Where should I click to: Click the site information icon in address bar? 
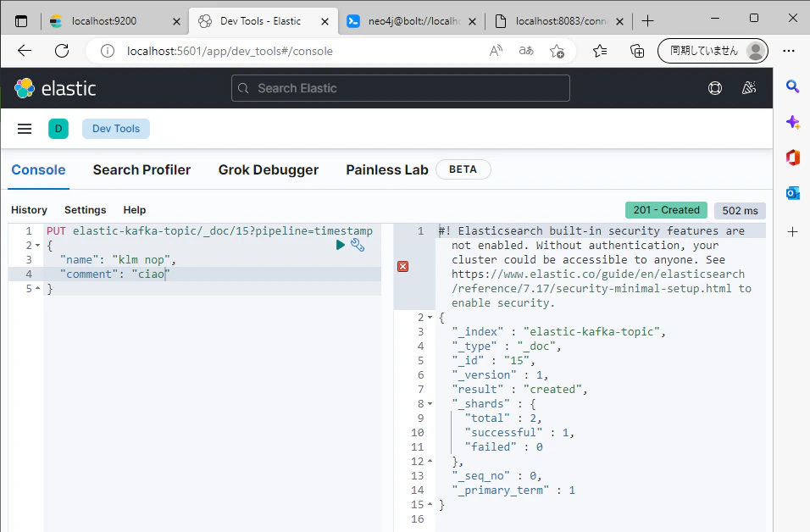[x=108, y=51]
